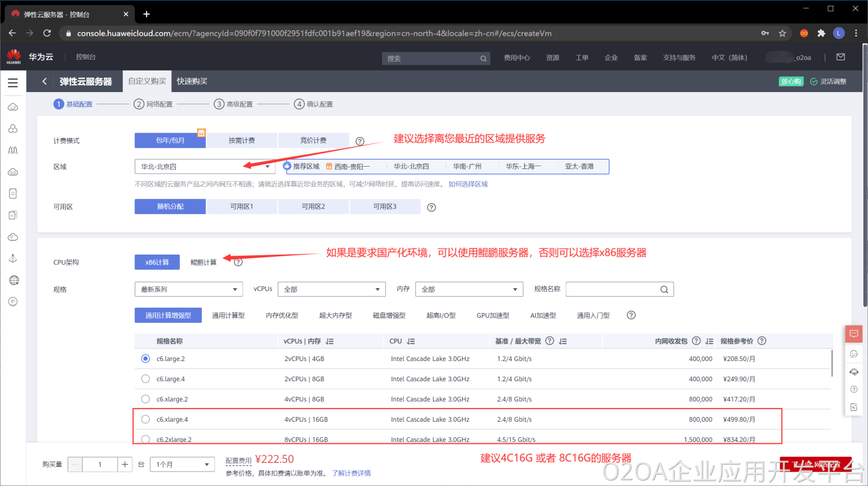Select the c6.xlarge.4 radio button
This screenshot has height=486, width=868.
pos(145,419)
